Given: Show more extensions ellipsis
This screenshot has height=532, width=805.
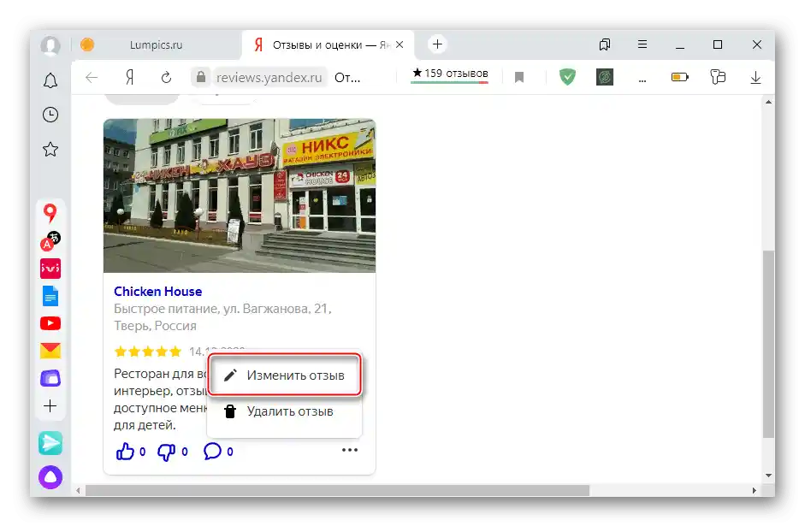Looking at the screenshot, I should pyautogui.click(x=642, y=80).
